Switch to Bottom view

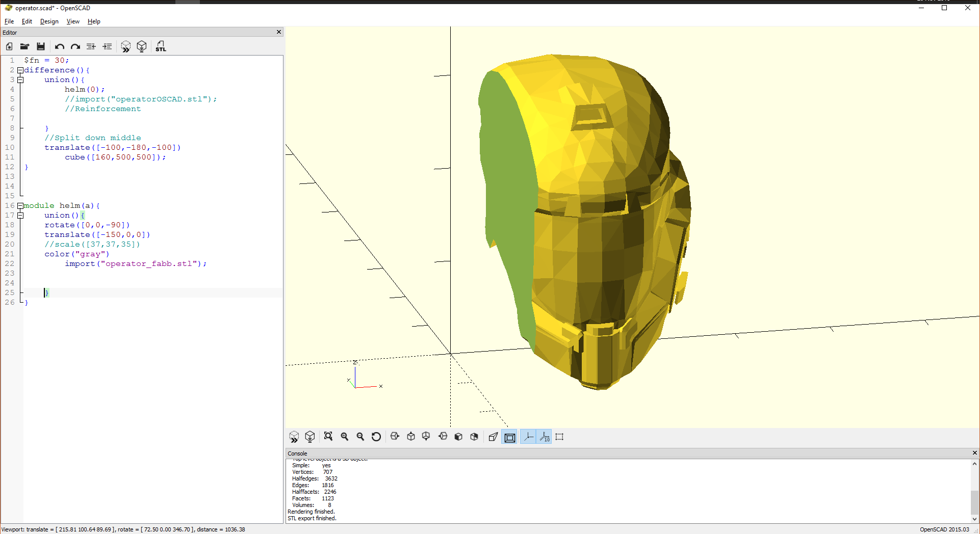pos(426,437)
